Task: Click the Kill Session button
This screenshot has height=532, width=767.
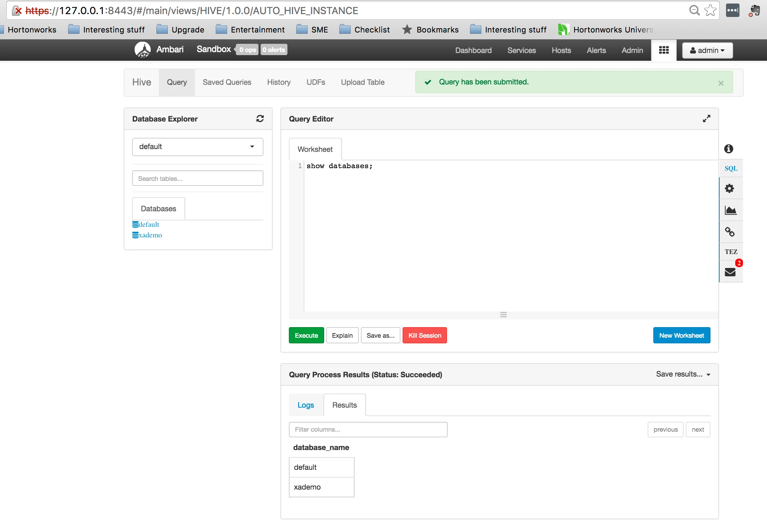Action: (x=425, y=335)
